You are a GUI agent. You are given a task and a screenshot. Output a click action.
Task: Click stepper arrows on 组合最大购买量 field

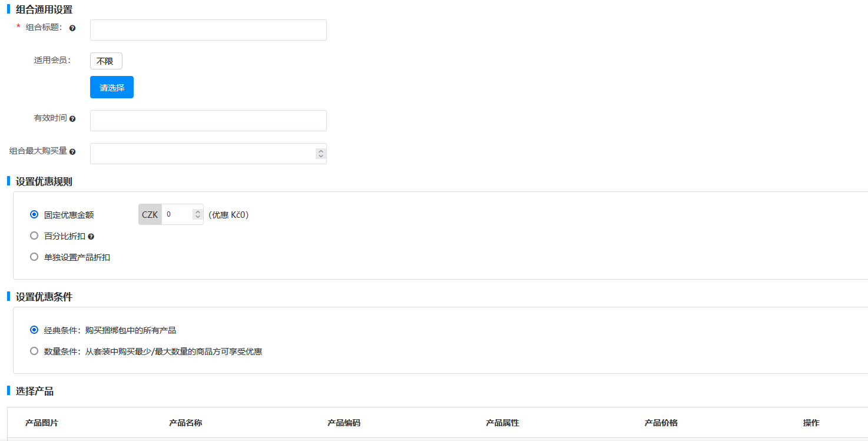321,154
